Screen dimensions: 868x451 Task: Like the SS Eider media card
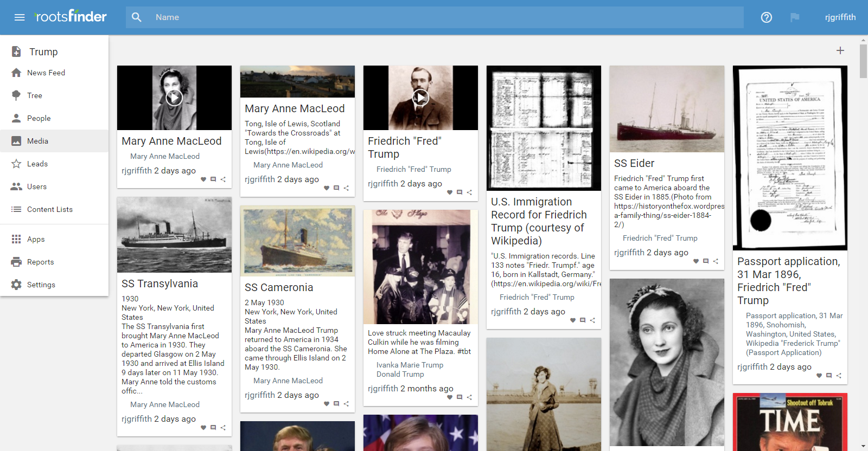tap(696, 261)
